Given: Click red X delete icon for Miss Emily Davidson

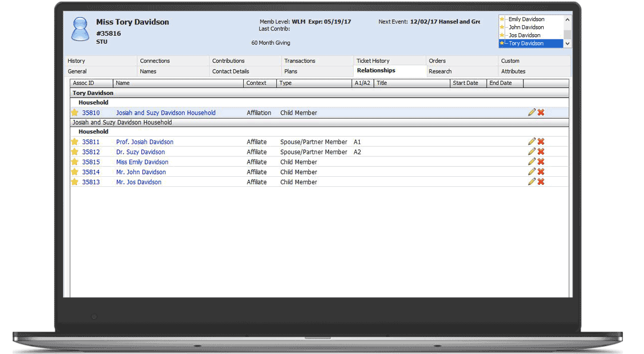Looking at the screenshot, I should click(540, 162).
